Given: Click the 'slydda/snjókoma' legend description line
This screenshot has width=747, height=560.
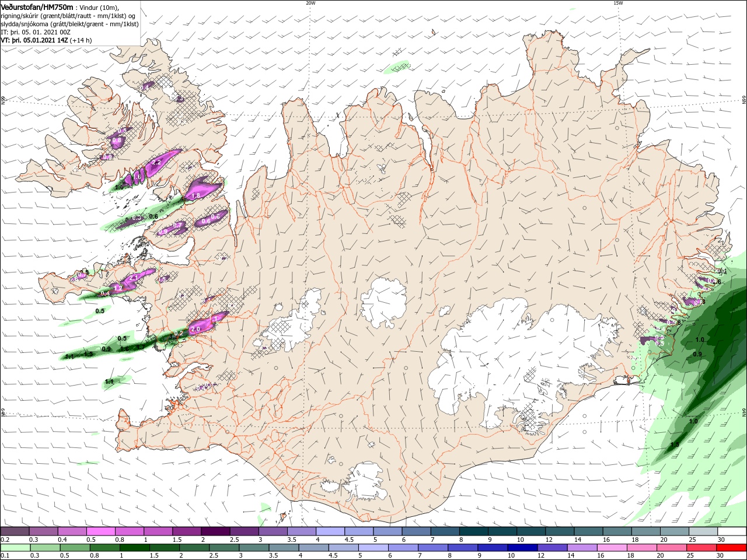Looking at the screenshot, I should coord(69,24).
